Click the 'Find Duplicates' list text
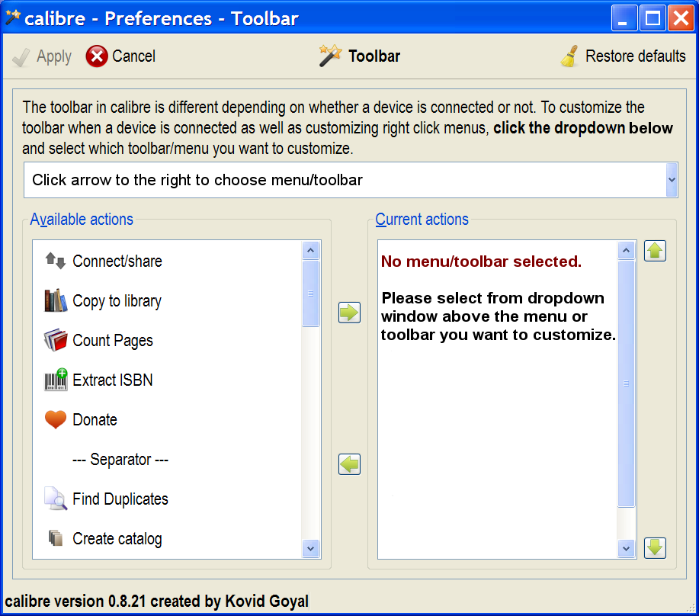The width and height of the screenshot is (699, 616). (120, 499)
